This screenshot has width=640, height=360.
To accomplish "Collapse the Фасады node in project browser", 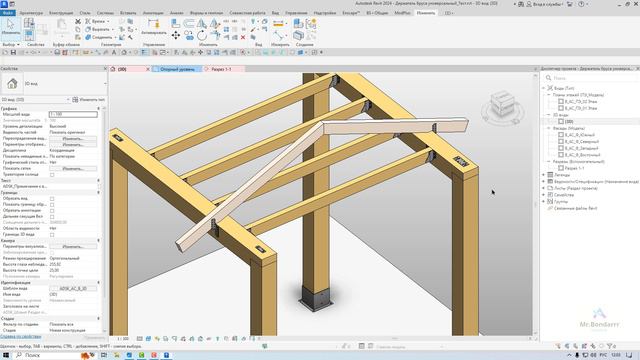I will 549,128.
